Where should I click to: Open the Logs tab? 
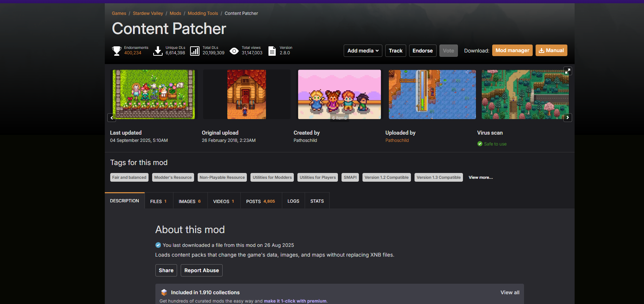pos(293,201)
